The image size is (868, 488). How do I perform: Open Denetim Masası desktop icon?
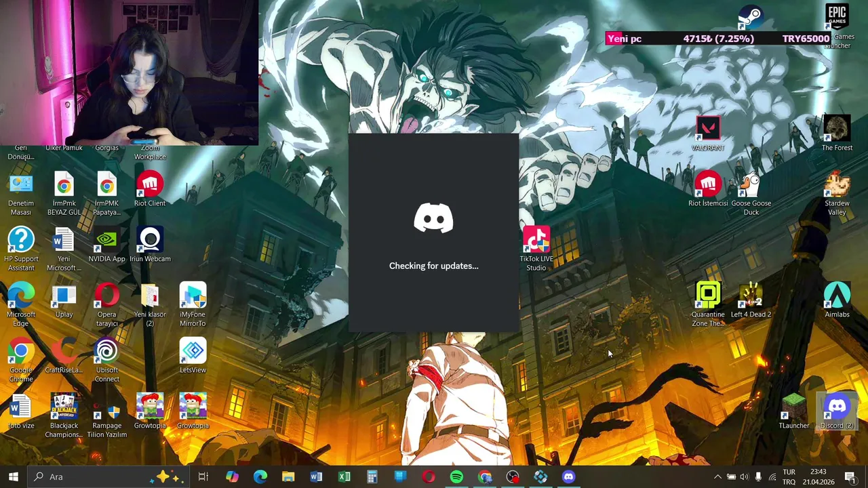tap(21, 194)
